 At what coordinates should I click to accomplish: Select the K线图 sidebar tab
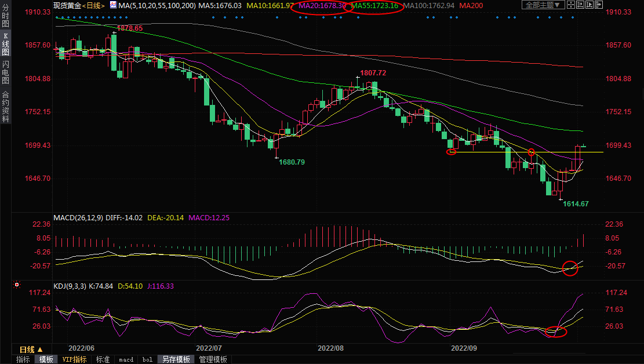pyautogui.click(x=5, y=48)
